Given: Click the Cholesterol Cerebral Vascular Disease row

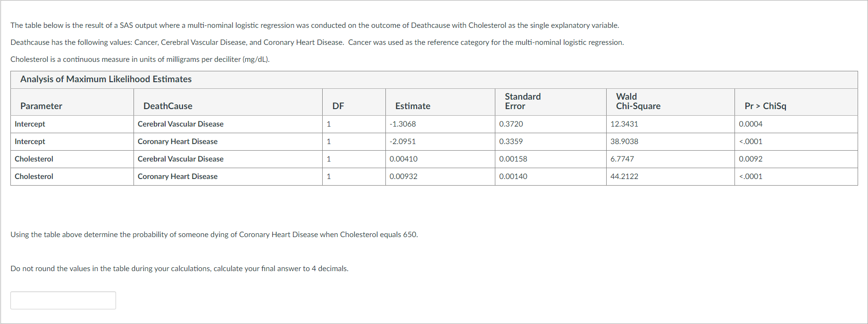Looking at the screenshot, I should pyautogui.click(x=180, y=159).
